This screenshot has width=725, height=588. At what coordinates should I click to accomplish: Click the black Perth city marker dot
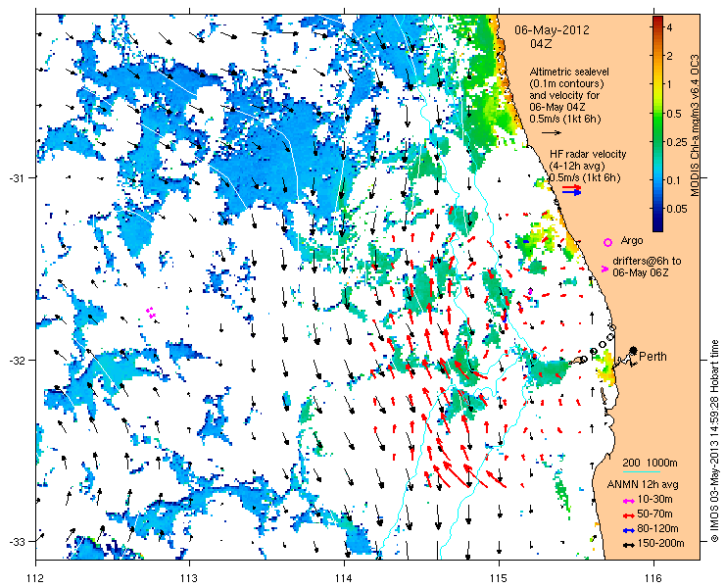pos(633,350)
